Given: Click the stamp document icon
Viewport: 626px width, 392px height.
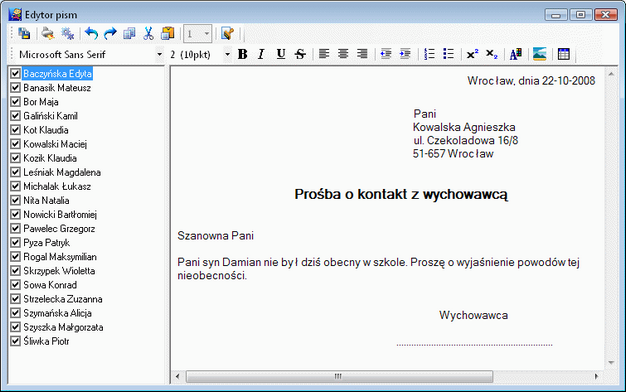Looking at the screenshot, I should (227, 34).
